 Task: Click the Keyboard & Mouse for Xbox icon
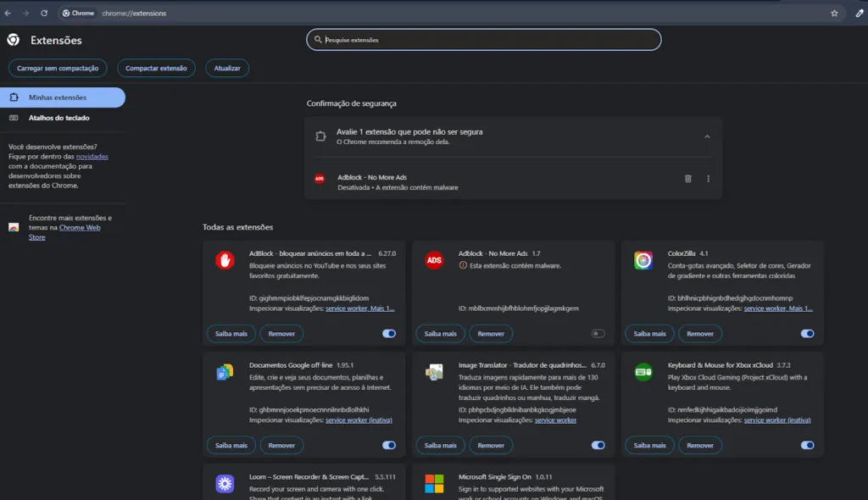pos(643,372)
